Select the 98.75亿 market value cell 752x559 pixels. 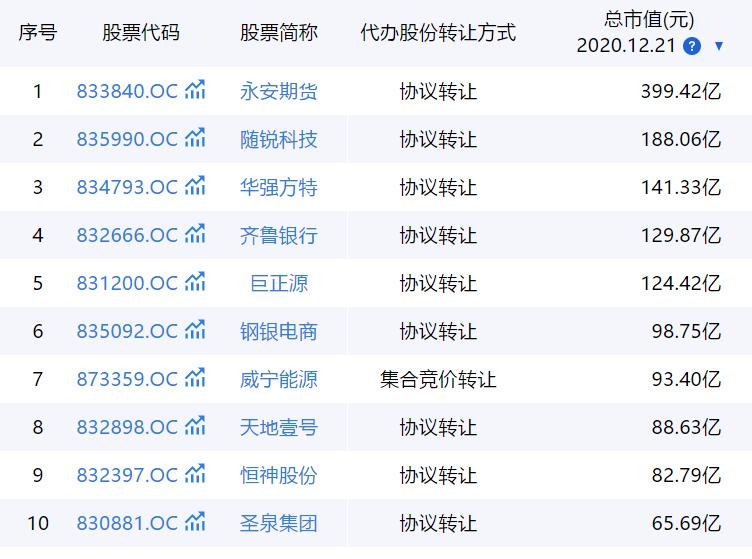pyautogui.click(x=686, y=331)
